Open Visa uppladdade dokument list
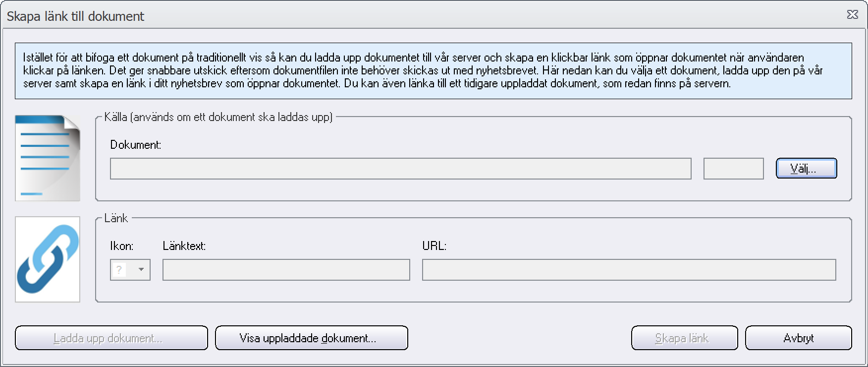The width and height of the screenshot is (868, 367). click(x=312, y=338)
